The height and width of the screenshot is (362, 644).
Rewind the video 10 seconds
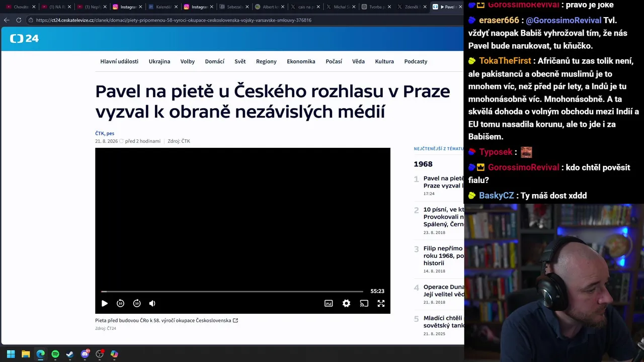tap(120, 303)
